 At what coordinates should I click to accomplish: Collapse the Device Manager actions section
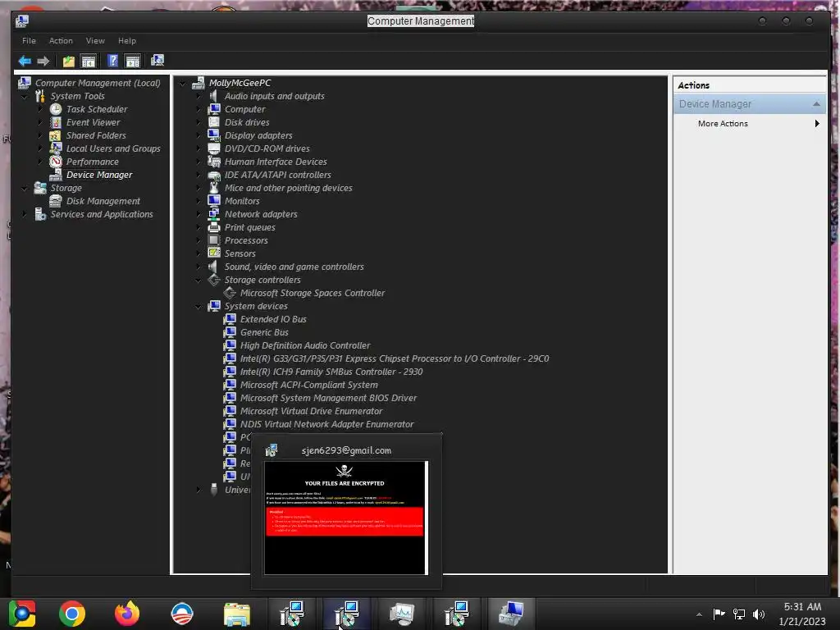tap(816, 104)
